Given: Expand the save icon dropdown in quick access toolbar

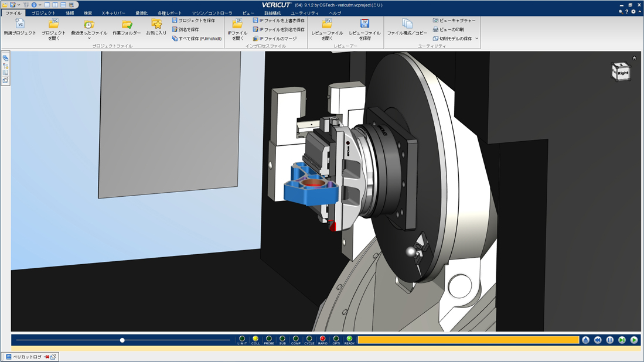Looking at the screenshot, I should [19, 5].
